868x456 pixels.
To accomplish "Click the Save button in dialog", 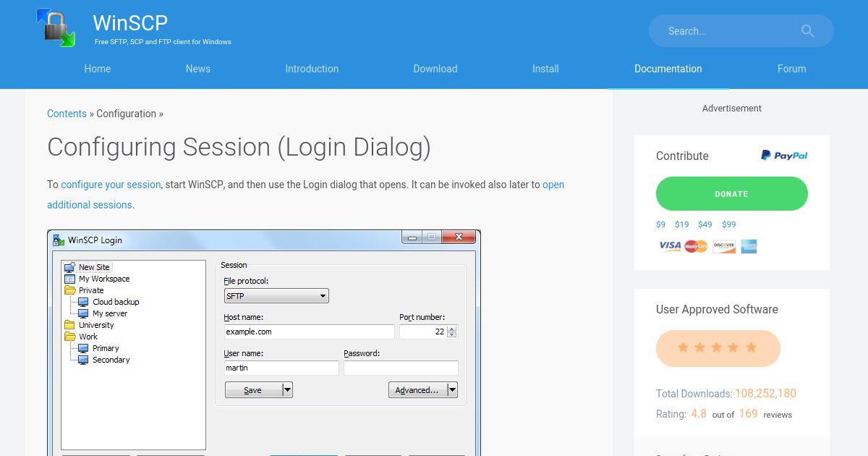I will click(x=253, y=390).
